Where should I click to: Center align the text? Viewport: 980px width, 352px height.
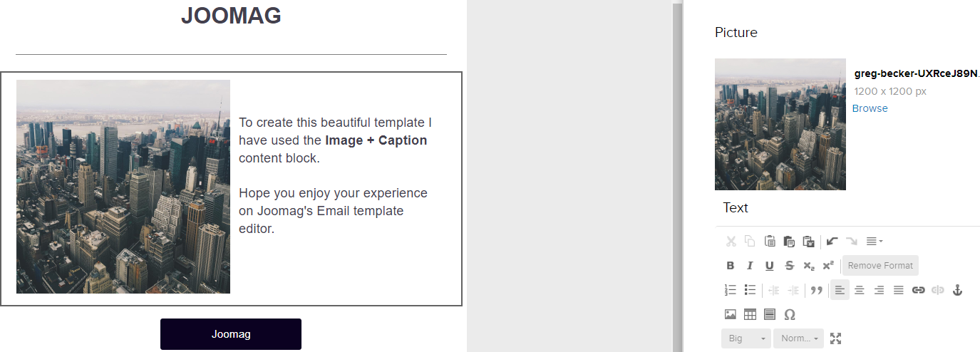click(x=860, y=290)
